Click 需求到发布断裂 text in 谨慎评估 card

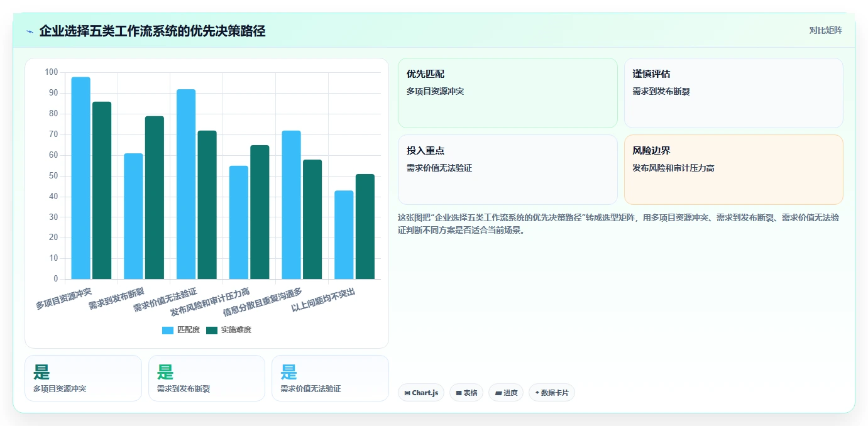[661, 91]
